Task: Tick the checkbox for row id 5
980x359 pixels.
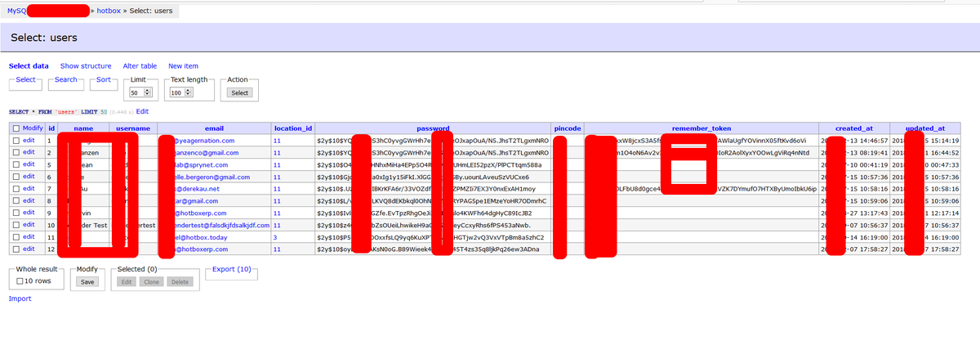Action: coord(16,164)
